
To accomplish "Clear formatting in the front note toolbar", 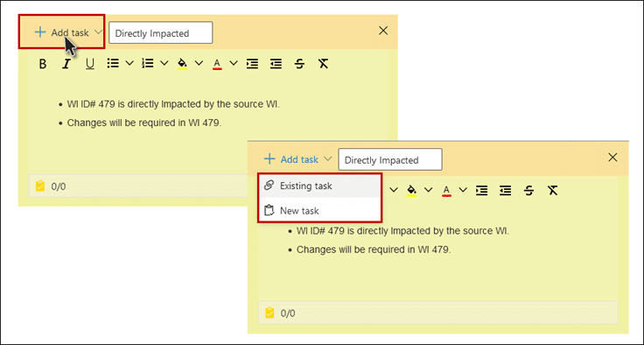I will (553, 190).
